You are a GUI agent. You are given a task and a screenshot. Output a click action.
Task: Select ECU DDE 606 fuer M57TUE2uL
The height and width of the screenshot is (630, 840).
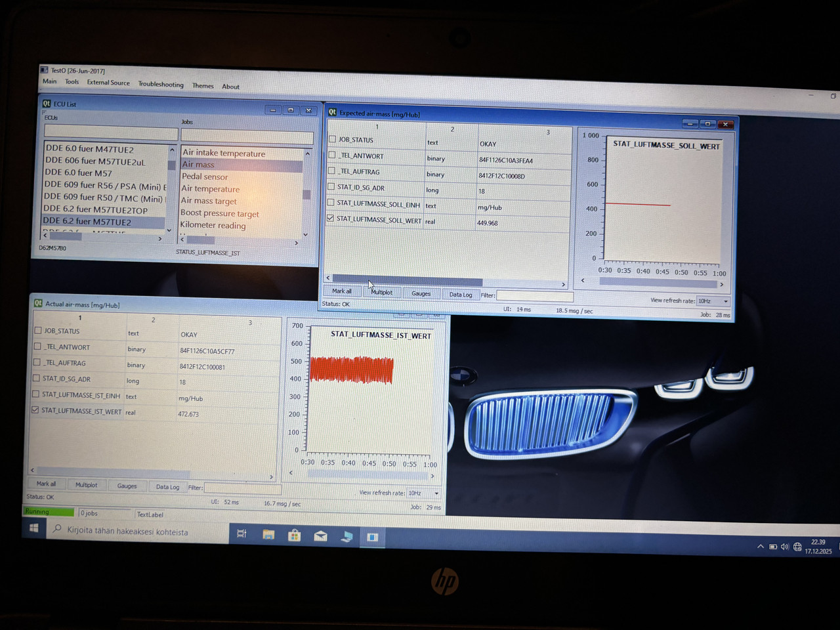coord(95,161)
